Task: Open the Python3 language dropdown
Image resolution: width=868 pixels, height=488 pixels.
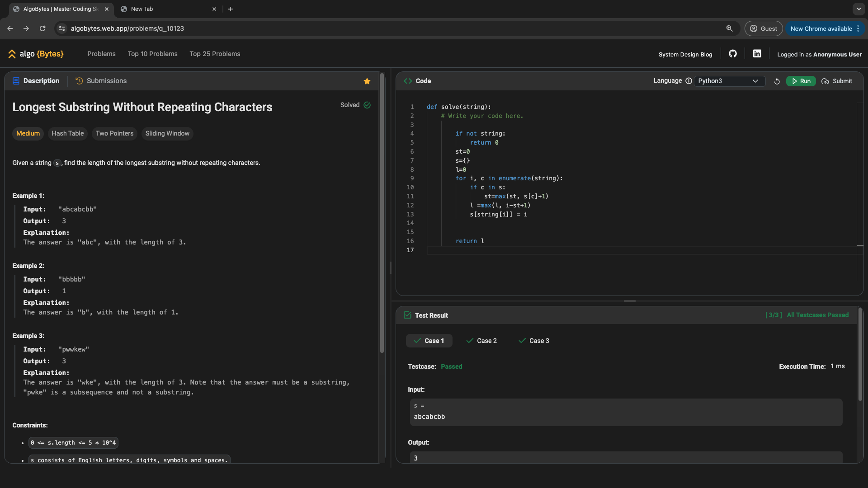Action: 727,81
